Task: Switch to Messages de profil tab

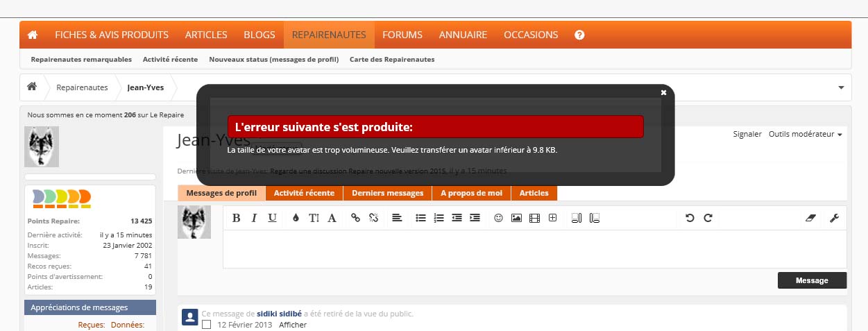Action: click(x=221, y=193)
